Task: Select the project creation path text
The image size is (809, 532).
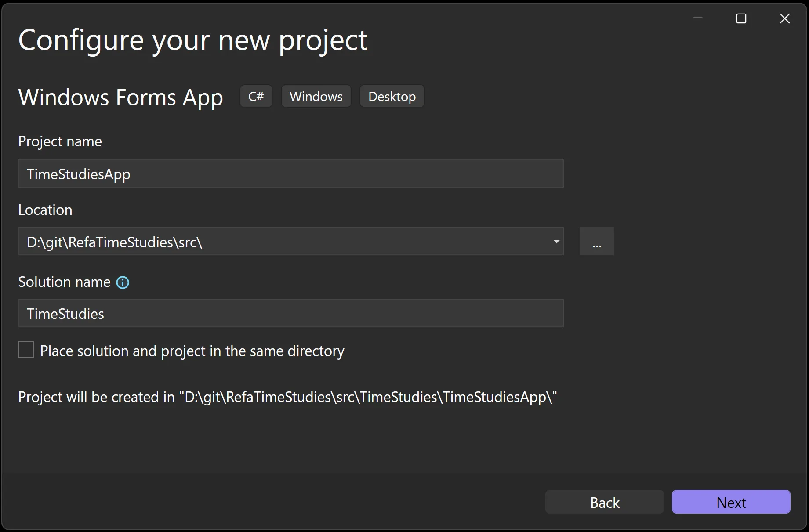Action: coord(287,397)
